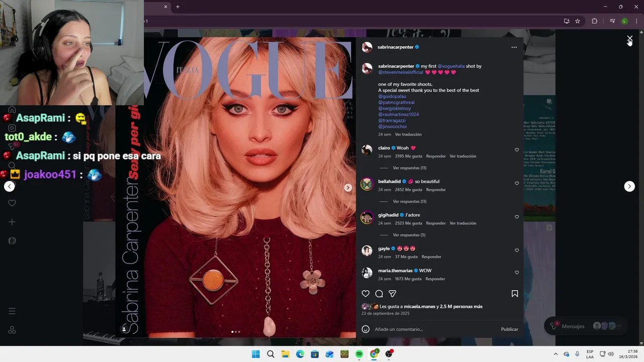
Task: Open a new browser tab
Action: 178,7
